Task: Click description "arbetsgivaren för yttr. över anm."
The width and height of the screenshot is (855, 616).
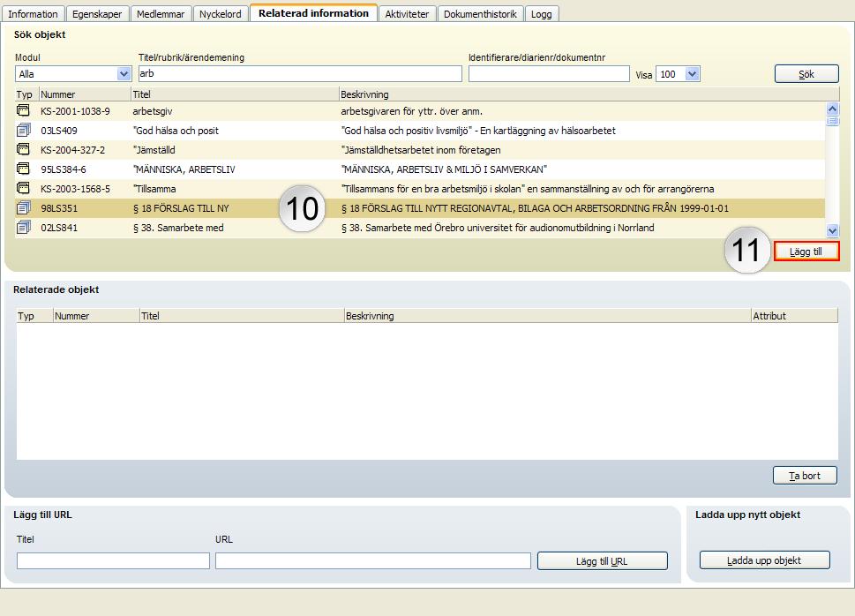Action: tap(412, 111)
